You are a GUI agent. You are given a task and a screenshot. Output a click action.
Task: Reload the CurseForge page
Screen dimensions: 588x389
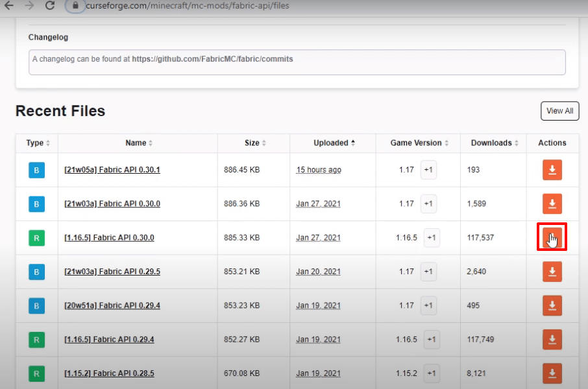50,5
